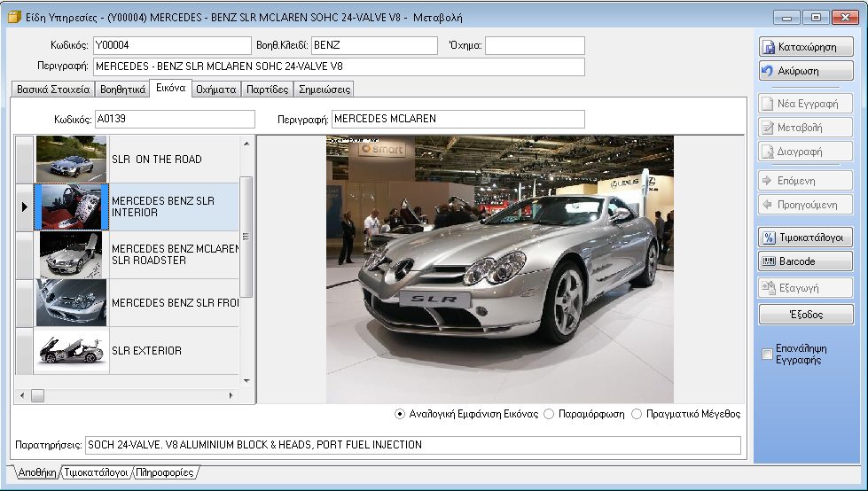Switch to bottom Πληροφορίες tab

coord(165,472)
